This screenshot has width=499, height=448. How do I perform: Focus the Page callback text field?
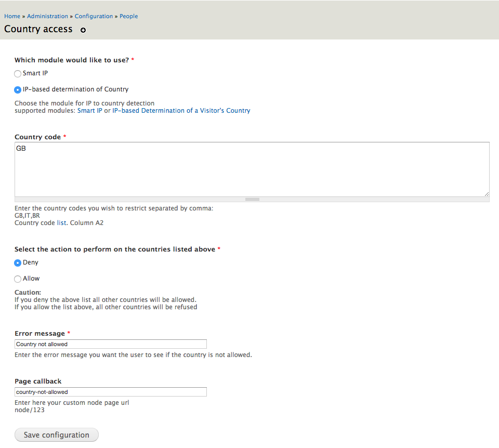point(111,392)
